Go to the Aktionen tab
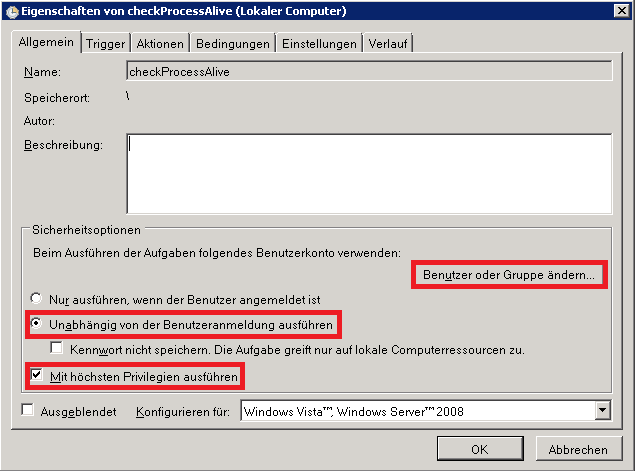The image size is (635, 471). [160, 44]
